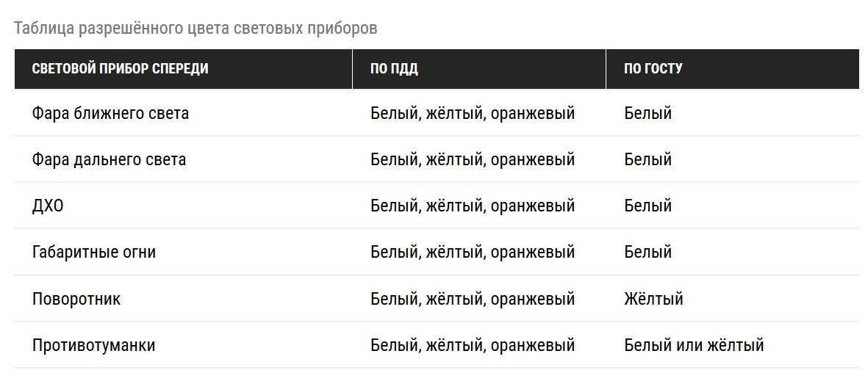Viewport: 868px width, 384px height.
Task: Click the table caption about разрешённого цвета
Action: click(x=196, y=29)
